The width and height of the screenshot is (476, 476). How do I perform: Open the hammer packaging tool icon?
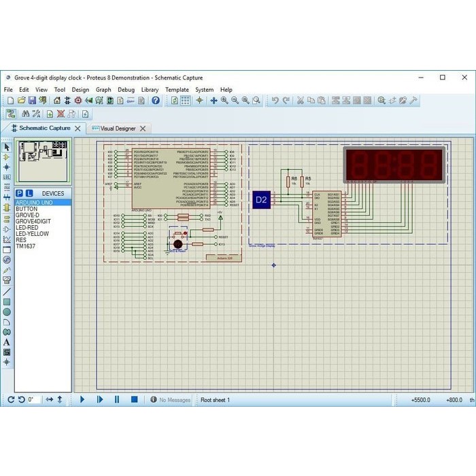tap(413, 101)
